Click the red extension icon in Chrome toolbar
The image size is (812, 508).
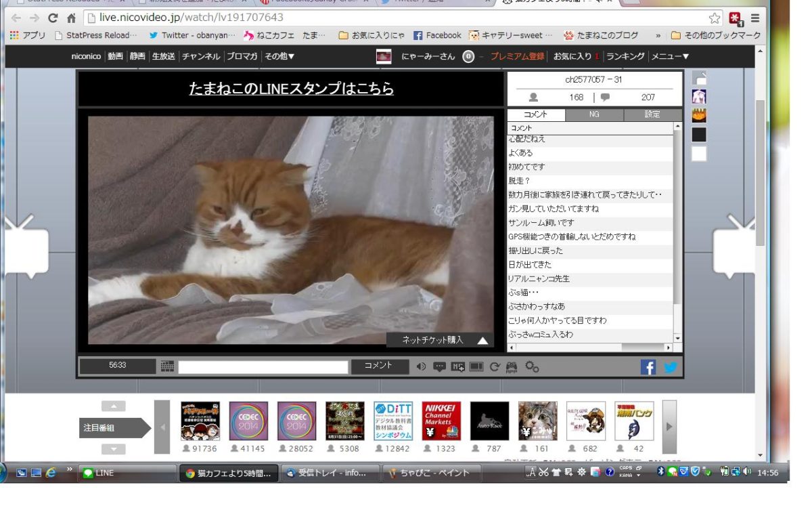pos(736,18)
